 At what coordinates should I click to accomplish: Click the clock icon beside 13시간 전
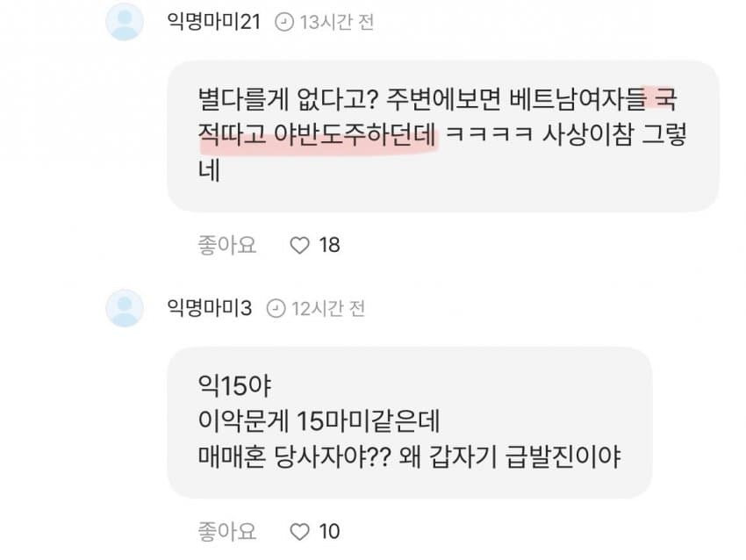pos(284,22)
